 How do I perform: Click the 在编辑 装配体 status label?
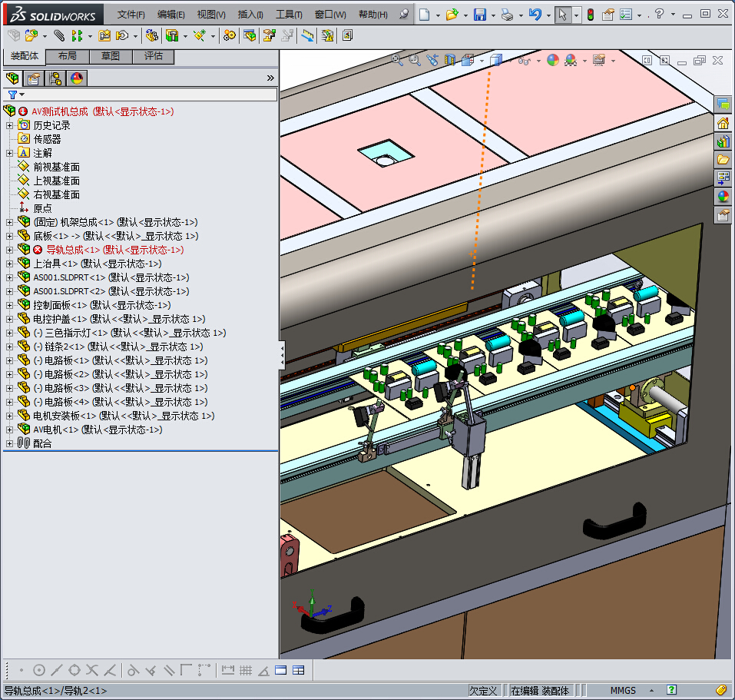540,691
